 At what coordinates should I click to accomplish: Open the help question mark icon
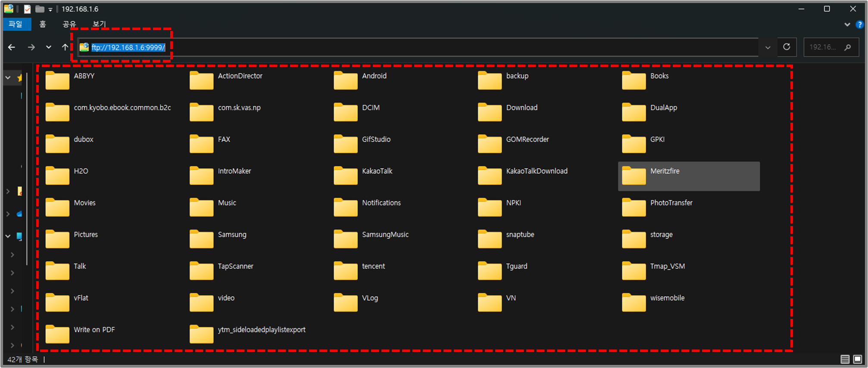coord(859,25)
